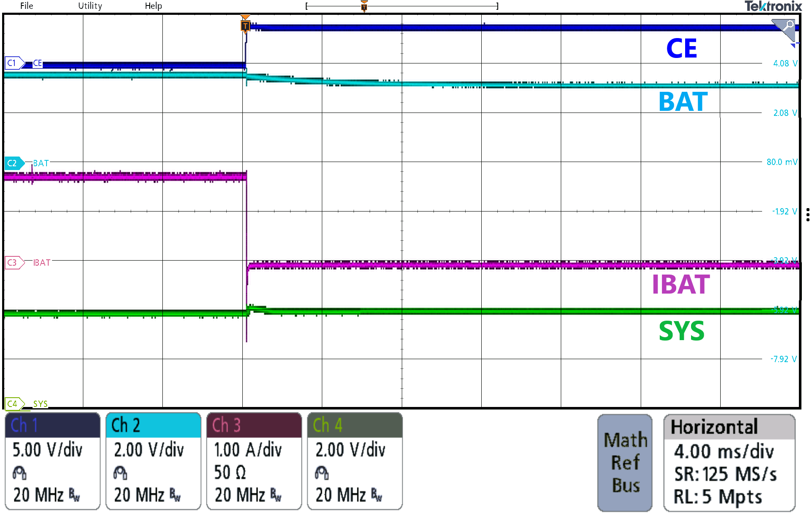The width and height of the screenshot is (812, 514).
Task: Select the C2 BAT ground indicator
Action: coord(13,163)
